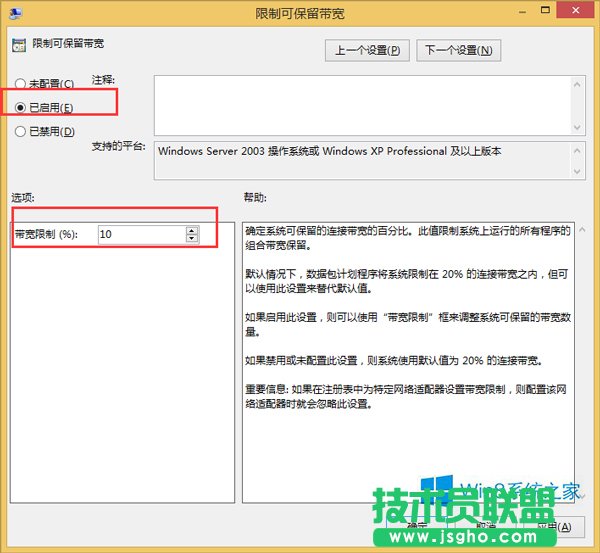This screenshot has width=600, height=553.
Task: Click inside the 注释 comment text box
Action: [x=362, y=105]
